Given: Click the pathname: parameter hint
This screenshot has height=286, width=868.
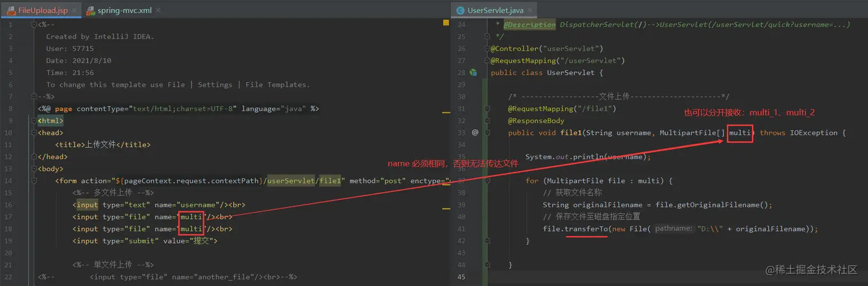Looking at the screenshot, I should coord(674,229).
